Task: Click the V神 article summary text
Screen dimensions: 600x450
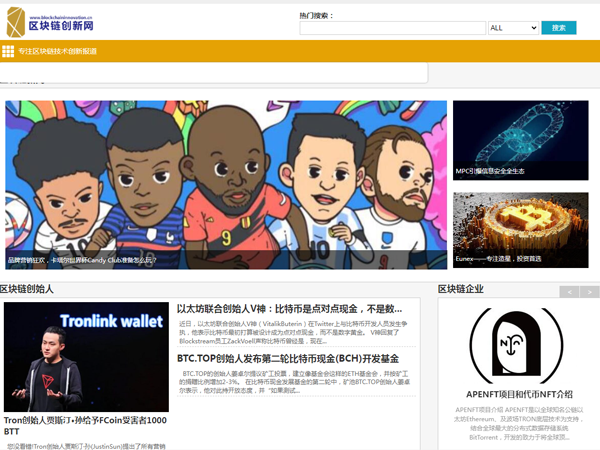Action: 293,332
